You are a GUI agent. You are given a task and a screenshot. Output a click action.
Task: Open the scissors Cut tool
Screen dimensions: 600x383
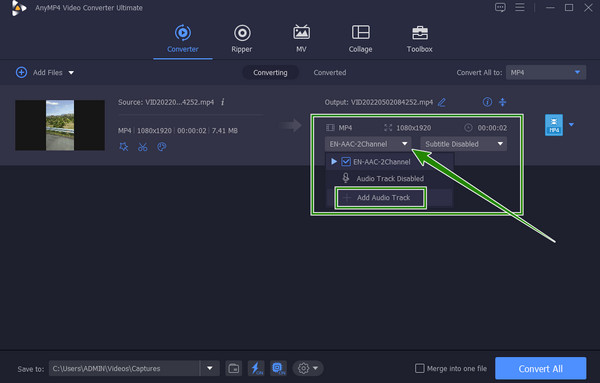[x=143, y=147]
